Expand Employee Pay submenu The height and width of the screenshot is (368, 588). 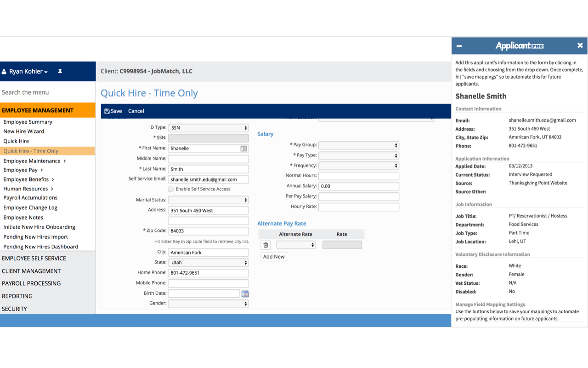[x=23, y=170]
